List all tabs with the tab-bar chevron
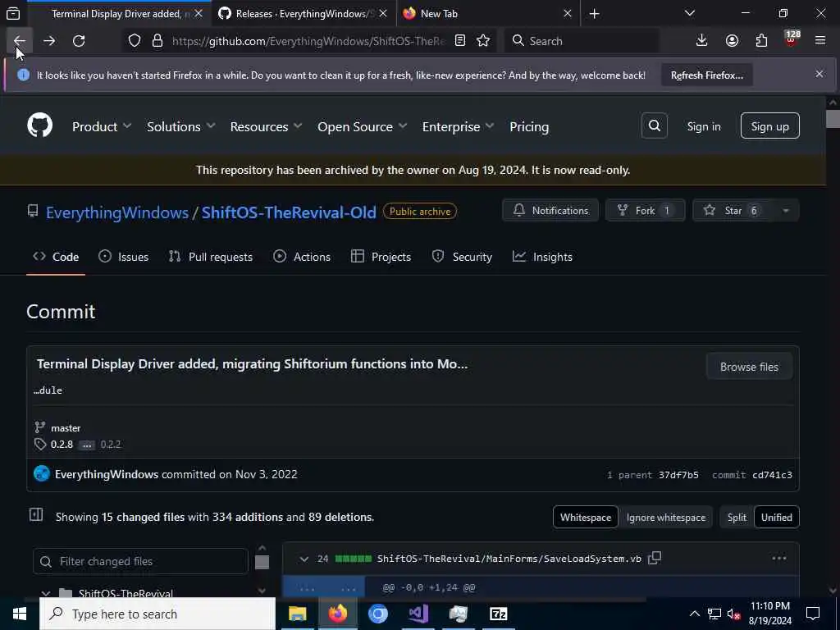Viewport: 840px width, 630px height. click(x=689, y=13)
